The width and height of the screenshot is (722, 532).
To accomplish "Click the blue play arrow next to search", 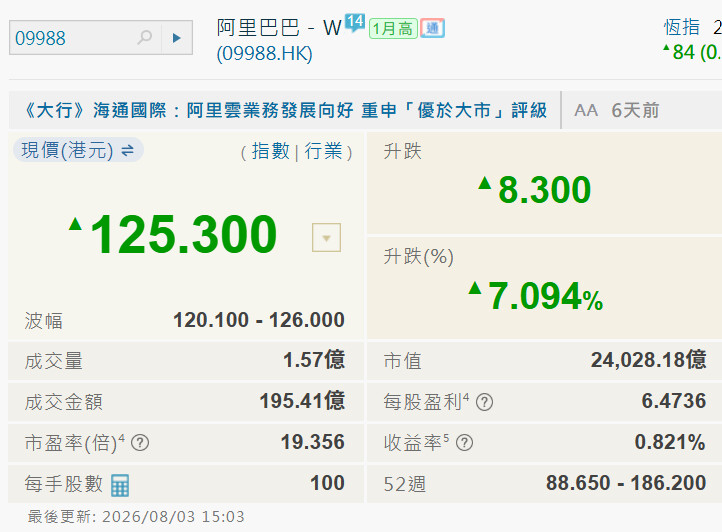I will pyautogui.click(x=176, y=38).
